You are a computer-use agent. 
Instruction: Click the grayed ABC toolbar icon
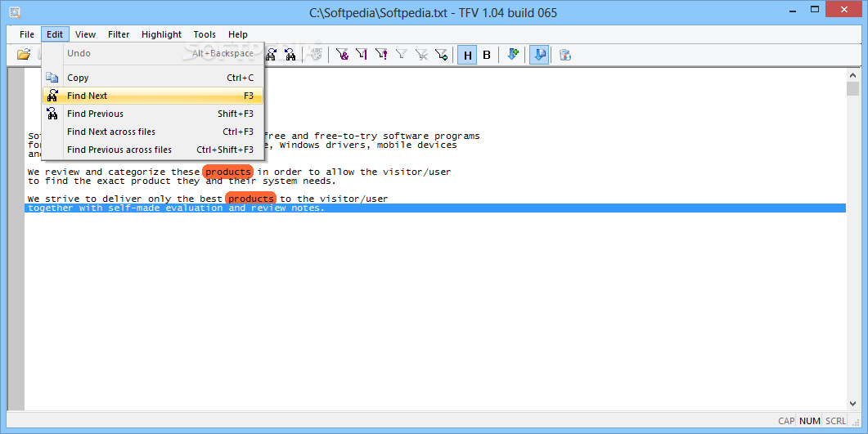click(x=316, y=54)
